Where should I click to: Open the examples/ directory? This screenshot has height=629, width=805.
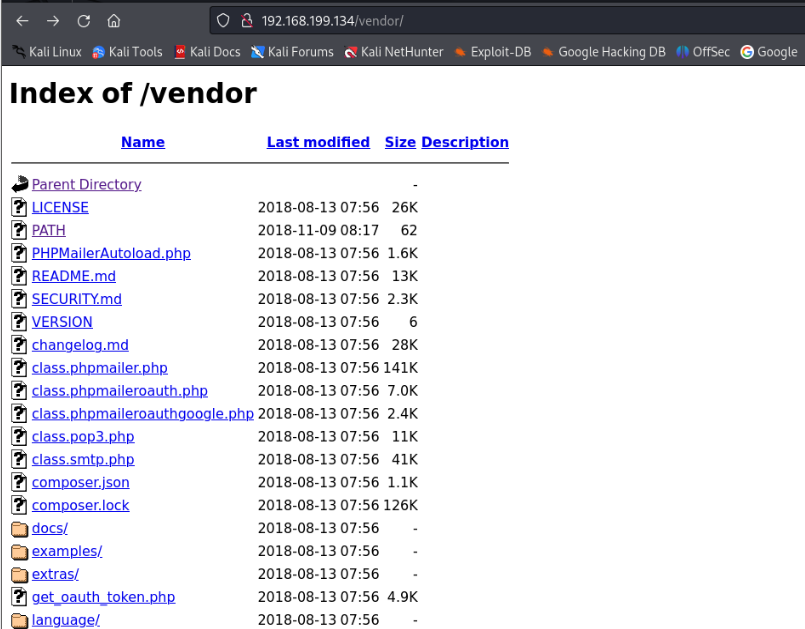pos(67,551)
